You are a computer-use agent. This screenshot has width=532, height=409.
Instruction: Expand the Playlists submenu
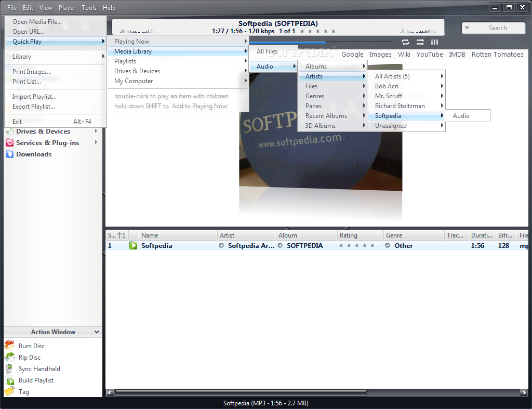tap(178, 61)
